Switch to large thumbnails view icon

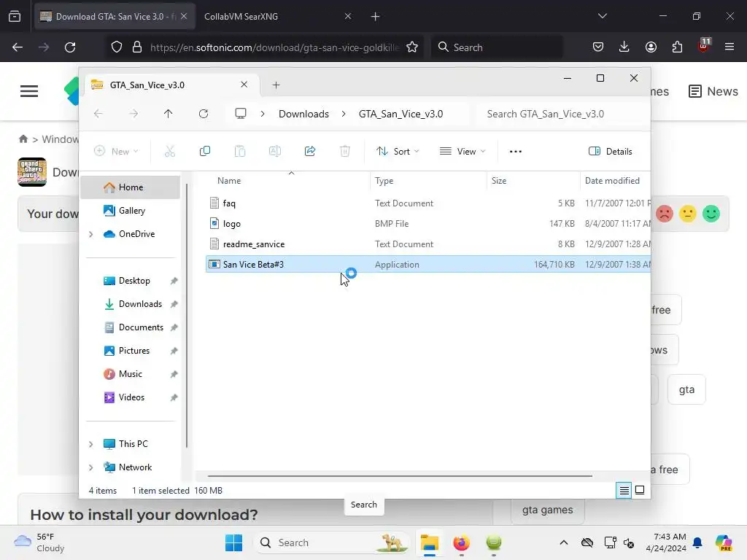point(640,491)
